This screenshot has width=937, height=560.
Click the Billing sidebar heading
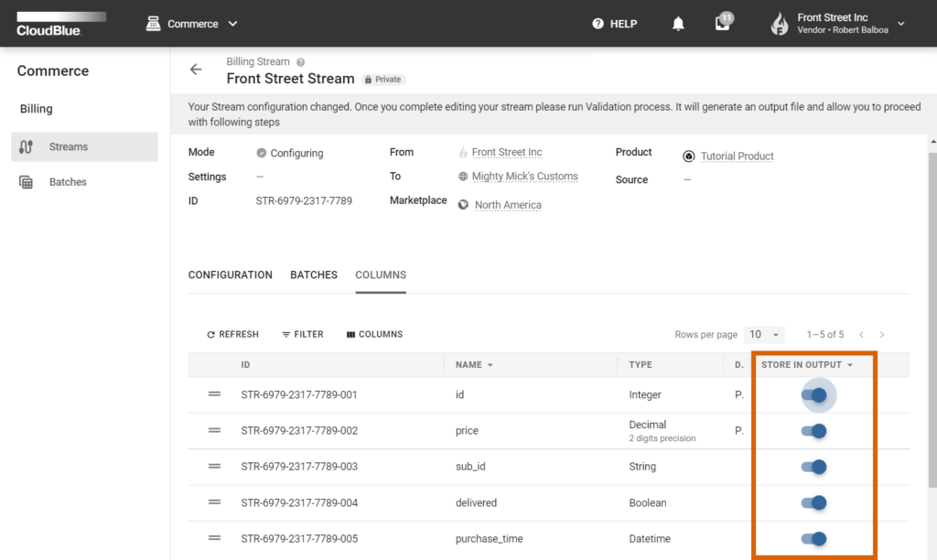(x=37, y=109)
